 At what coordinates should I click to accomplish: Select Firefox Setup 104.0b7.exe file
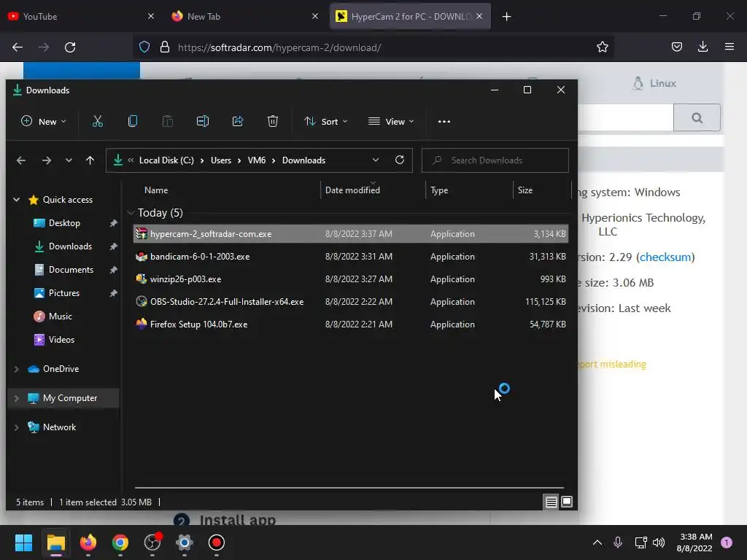coord(351,324)
